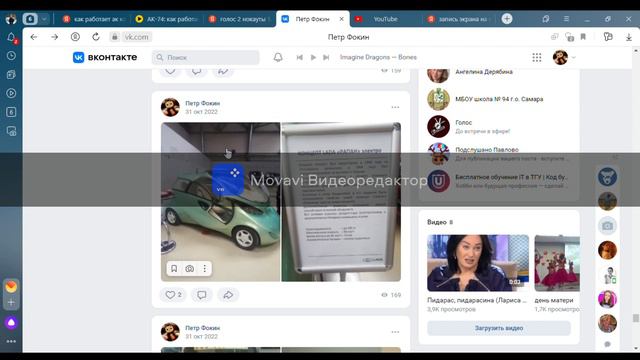640x360 pixels.
Task: Open camera icon in right contacts bar
Action: (607, 226)
